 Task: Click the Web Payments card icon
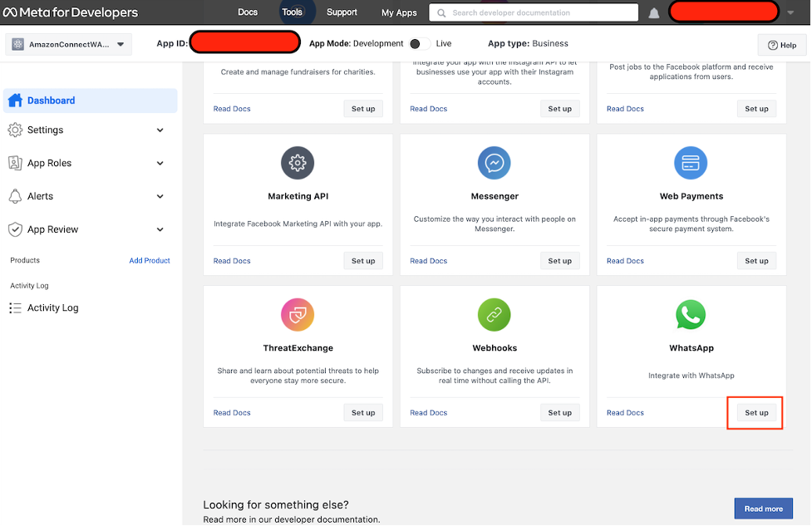(691, 163)
